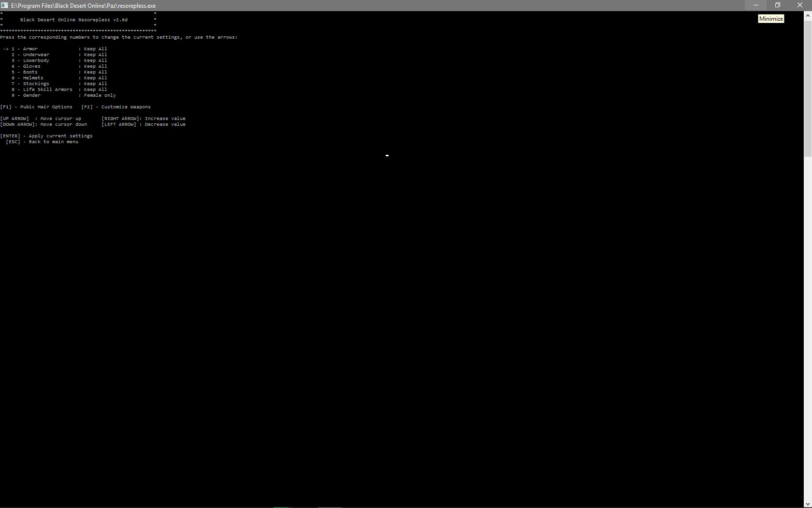Click '[F1] - Pubic Hair Options' text
This screenshot has width=812, height=508.
[37, 106]
